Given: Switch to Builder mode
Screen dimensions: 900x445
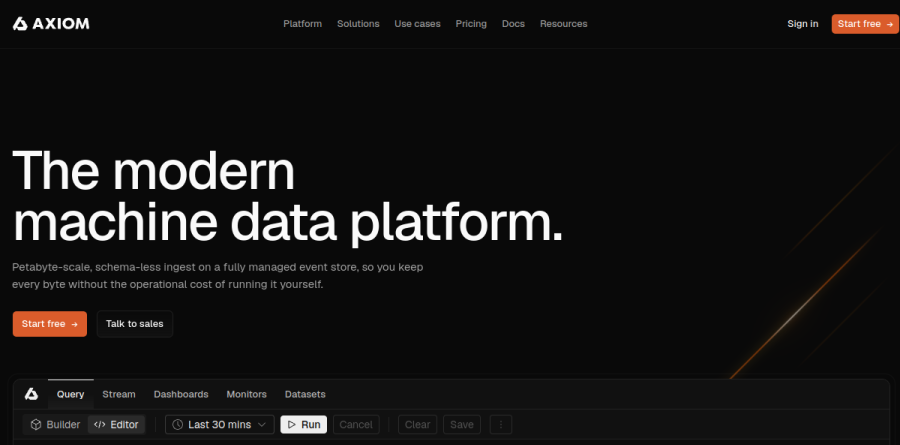Looking at the screenshot, I should click(x=56, y=424).
